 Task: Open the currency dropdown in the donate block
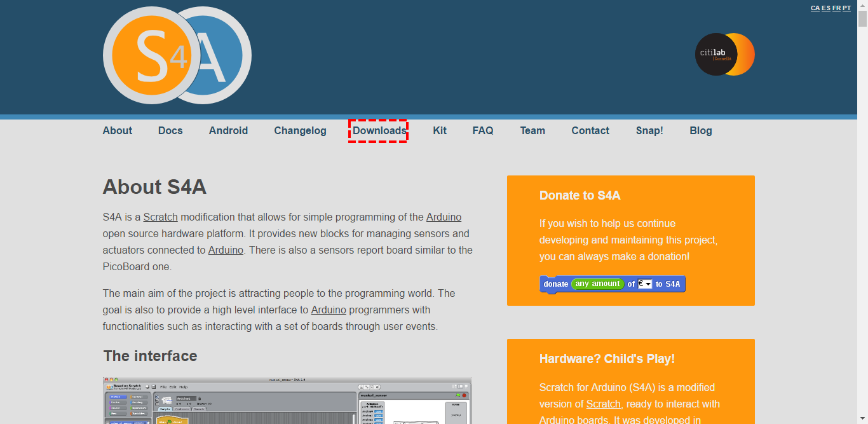[x=646, y=284]
